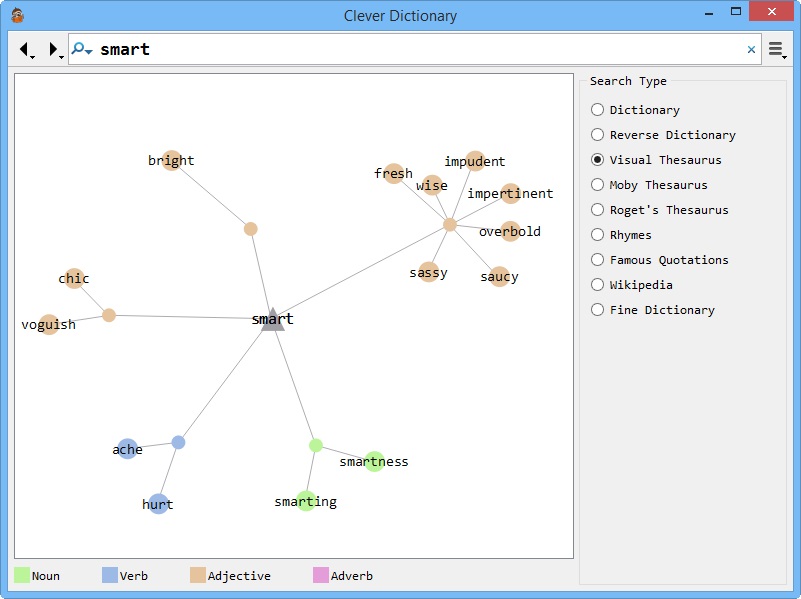Choose Roget's Thesaurus search type
Viewport: 801px width, 599px height.
click(x=598, y=210)
